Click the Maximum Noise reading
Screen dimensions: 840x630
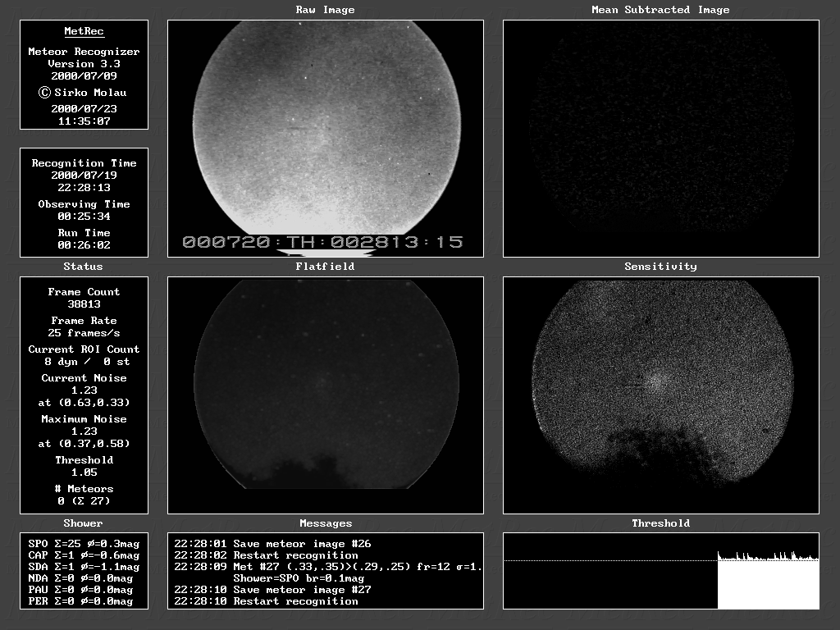coord(84,431)
